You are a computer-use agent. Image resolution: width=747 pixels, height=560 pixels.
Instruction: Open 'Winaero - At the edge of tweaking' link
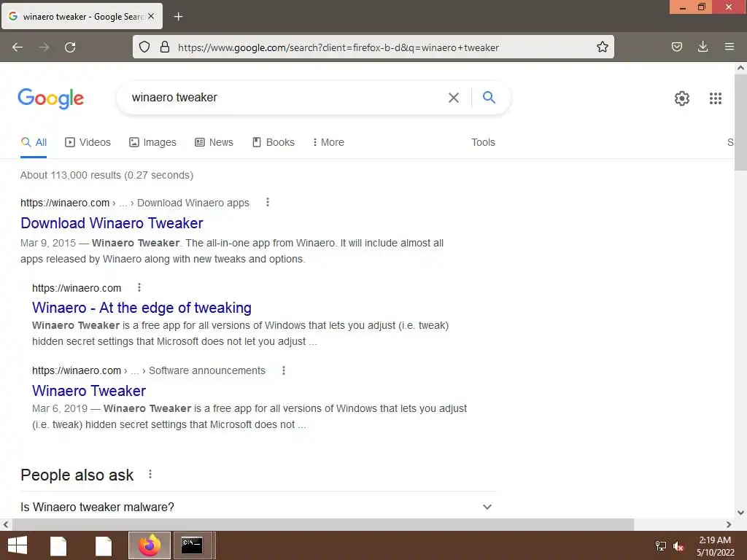142,308
